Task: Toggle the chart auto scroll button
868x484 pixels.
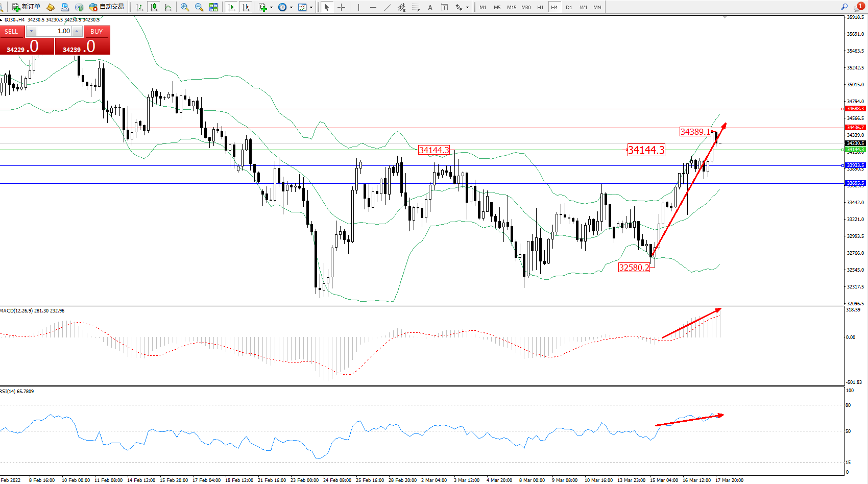Action: [x=231, y=7]
